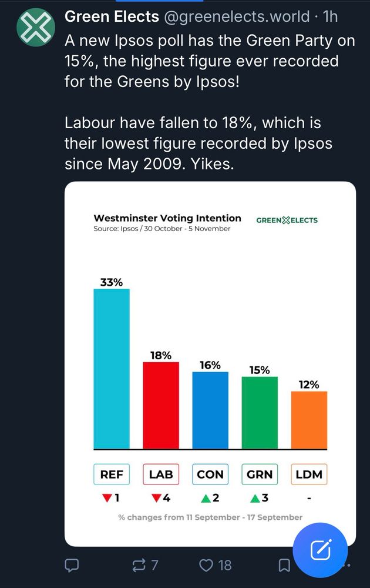The image size is (370, 588).
Task: Like the post with the heart icon
Action: [x=207, y=566]
